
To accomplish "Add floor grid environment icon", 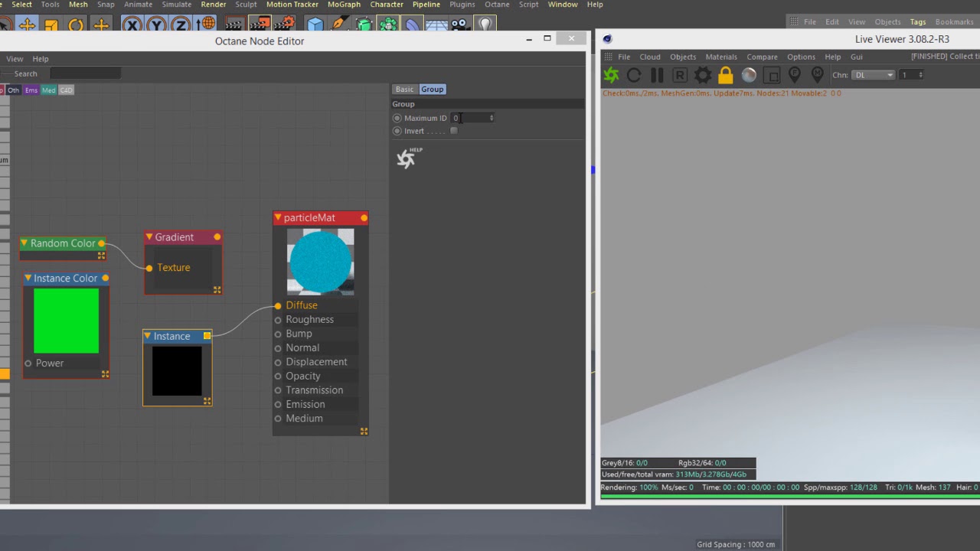I will 436,25.
